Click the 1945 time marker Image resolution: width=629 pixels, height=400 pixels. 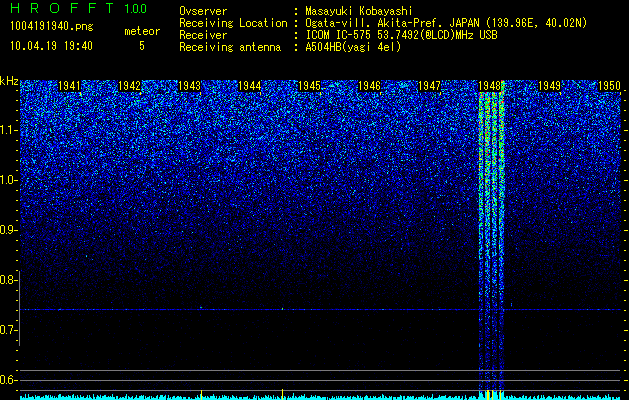pos(310,86)
